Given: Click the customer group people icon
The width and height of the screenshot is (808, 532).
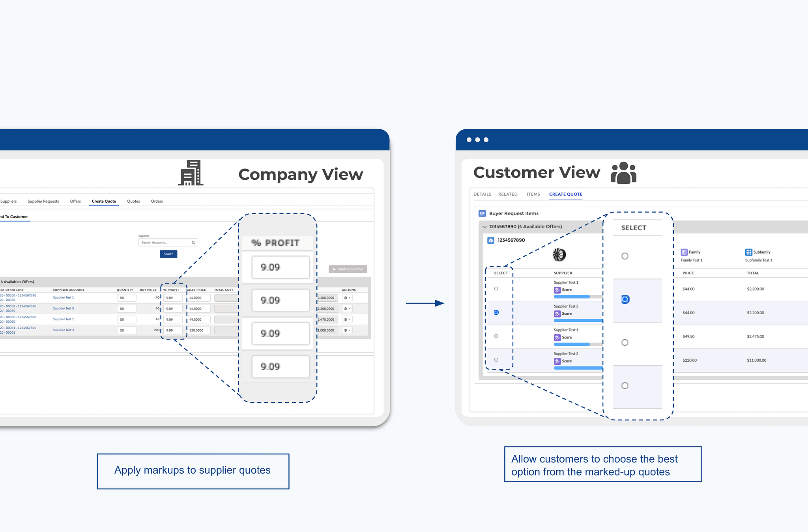Looking at the screenshot, I should (x=623, y=173).
